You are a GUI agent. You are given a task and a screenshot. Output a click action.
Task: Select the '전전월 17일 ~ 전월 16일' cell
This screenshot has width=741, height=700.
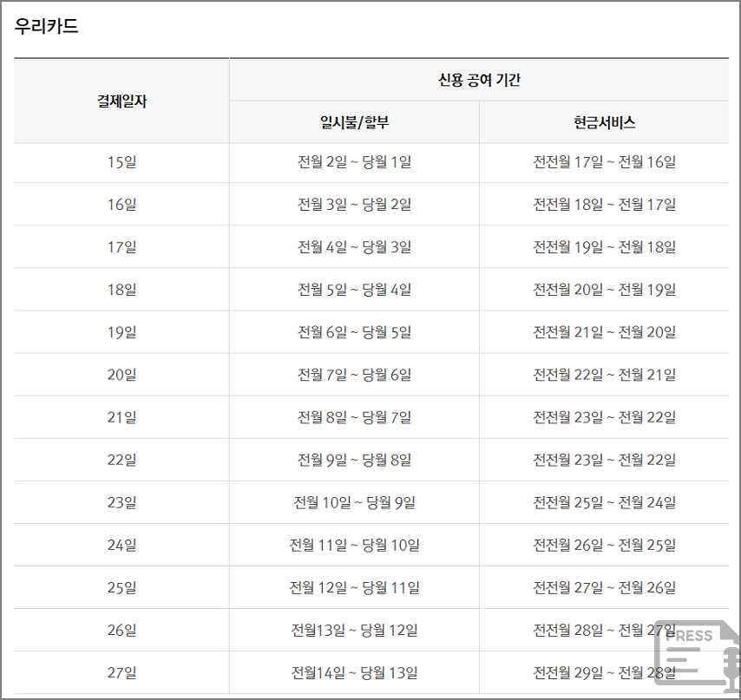coord(605,162)
